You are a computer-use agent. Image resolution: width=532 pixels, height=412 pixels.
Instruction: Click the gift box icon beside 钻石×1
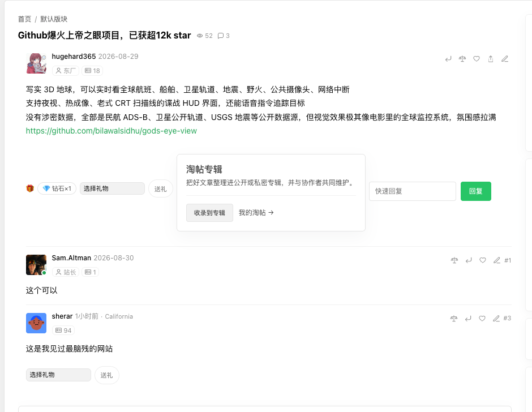coord(30,188)
